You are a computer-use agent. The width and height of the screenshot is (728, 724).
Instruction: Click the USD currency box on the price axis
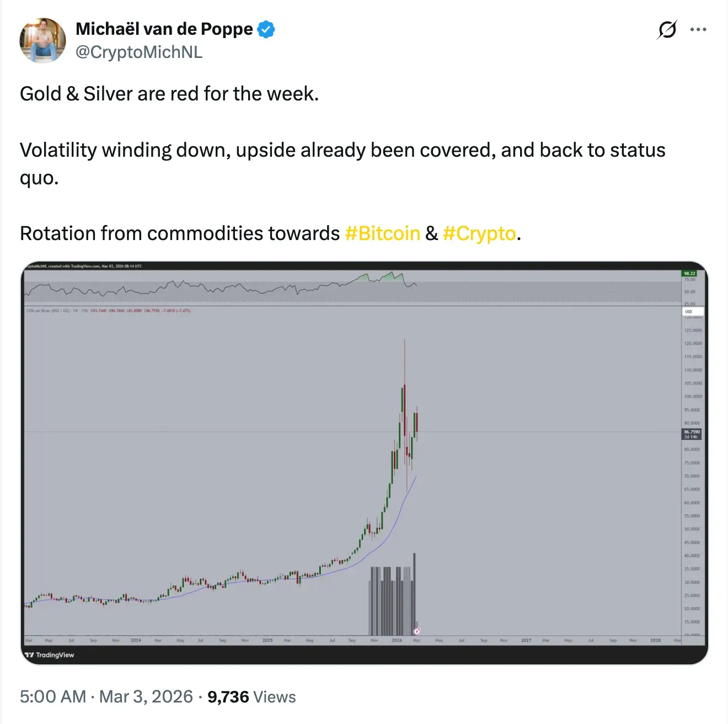692,312
